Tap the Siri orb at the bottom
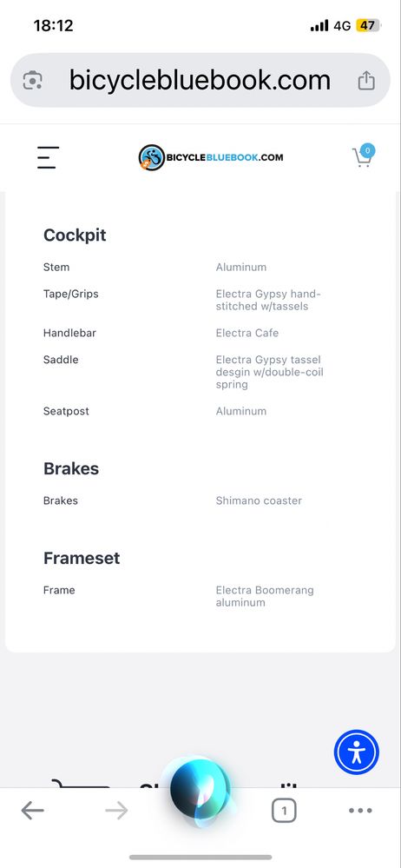This screenshot has height=868, width=401. pyautogui.click(x=200, y=788)
